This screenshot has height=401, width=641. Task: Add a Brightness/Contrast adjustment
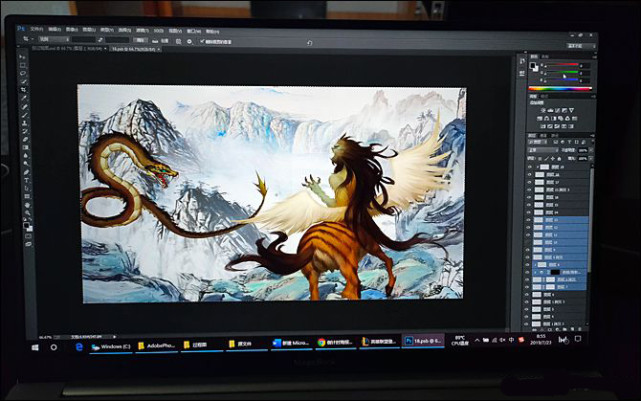[543, 110]
